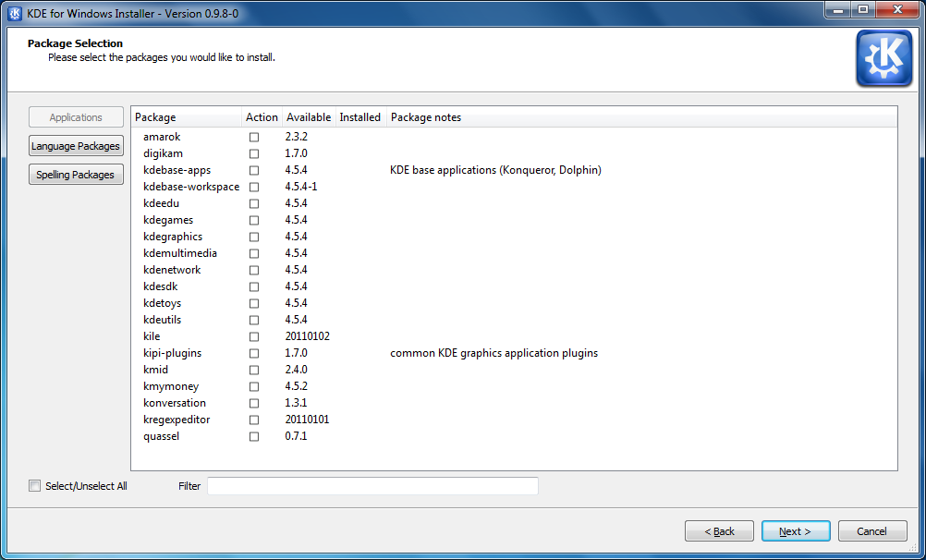Enable konversation for installation
Image resolution: width=926 pixels, height=560 pixels.
(254, 403)
